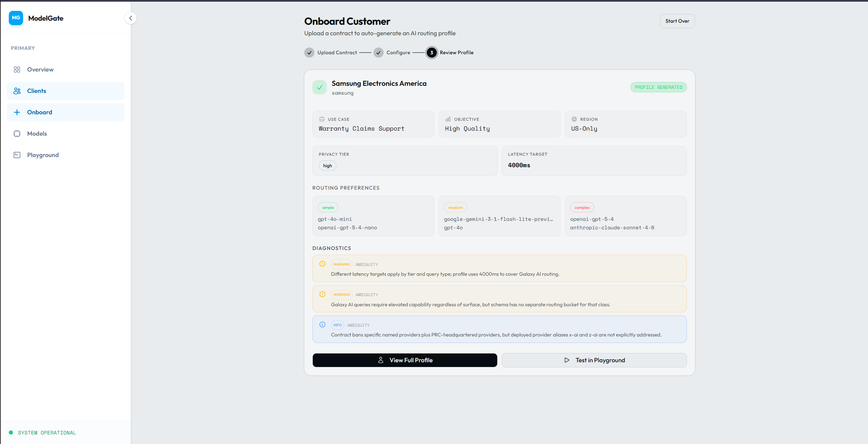Select the Models box icon

[x=17, y=133]
